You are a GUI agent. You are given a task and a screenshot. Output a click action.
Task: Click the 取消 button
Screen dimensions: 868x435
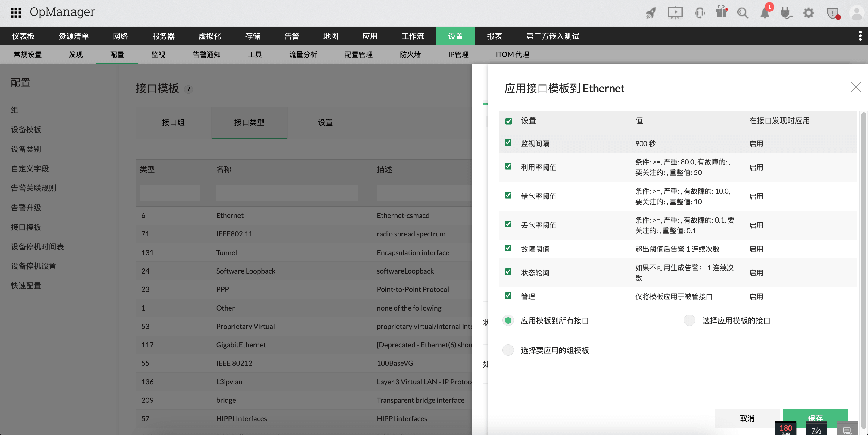click(x=747, y=418)
